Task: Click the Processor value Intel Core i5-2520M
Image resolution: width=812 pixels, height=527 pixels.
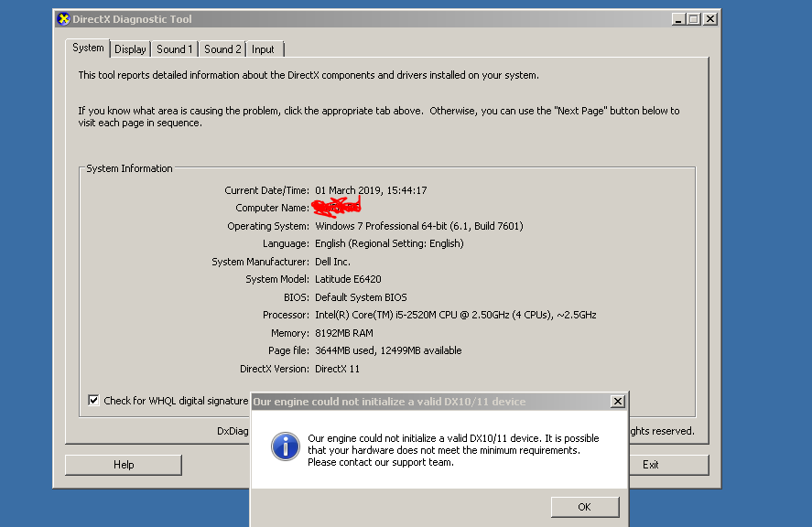Action: [456, 315]
